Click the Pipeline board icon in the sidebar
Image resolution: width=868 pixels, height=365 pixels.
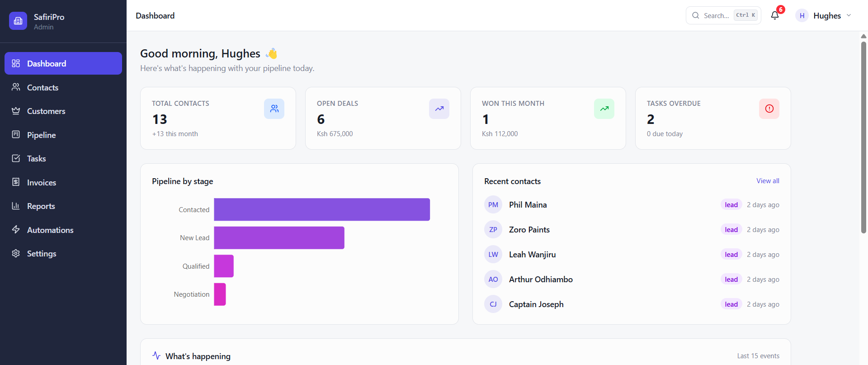click(16, 135)
